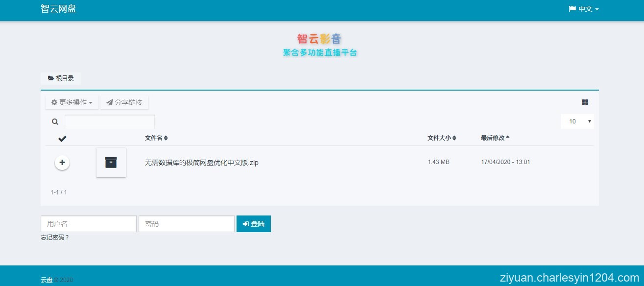644x286 pixels.
Task: Click the 智云网盘 brand in the navbar
Action: coord(58,8)
